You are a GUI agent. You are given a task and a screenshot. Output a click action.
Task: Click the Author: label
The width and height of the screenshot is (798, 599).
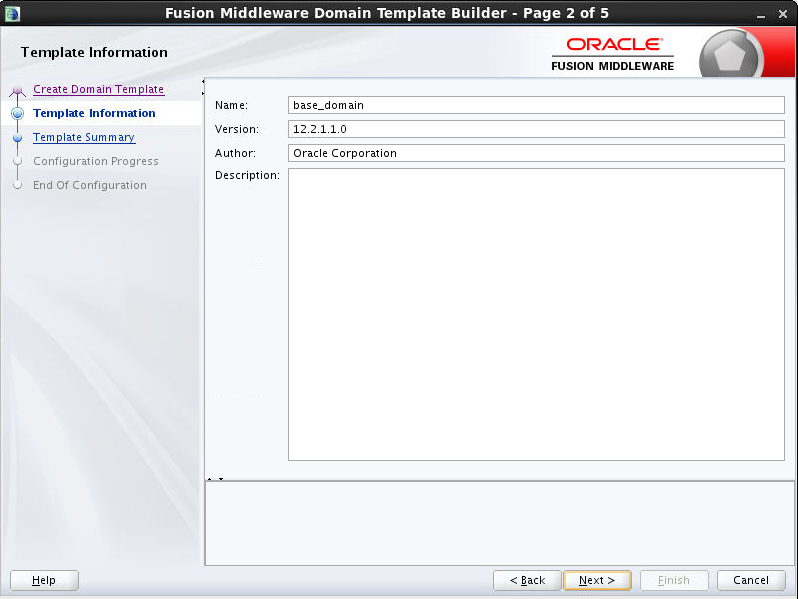pos(235,153)
